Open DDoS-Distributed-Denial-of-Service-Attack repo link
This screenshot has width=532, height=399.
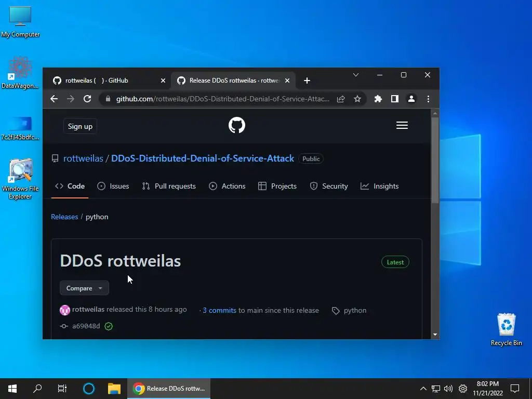[x=203, y=158]
